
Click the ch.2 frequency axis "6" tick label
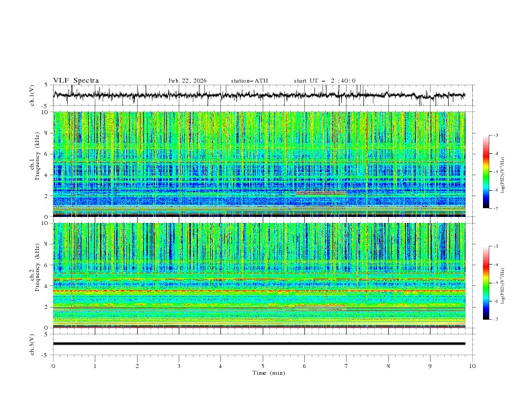coord(47,265)
